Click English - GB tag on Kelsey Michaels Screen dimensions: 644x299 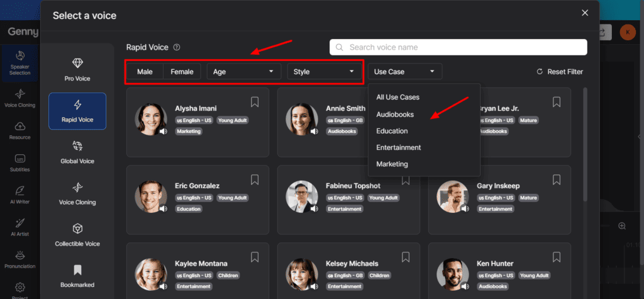[345, 276]
